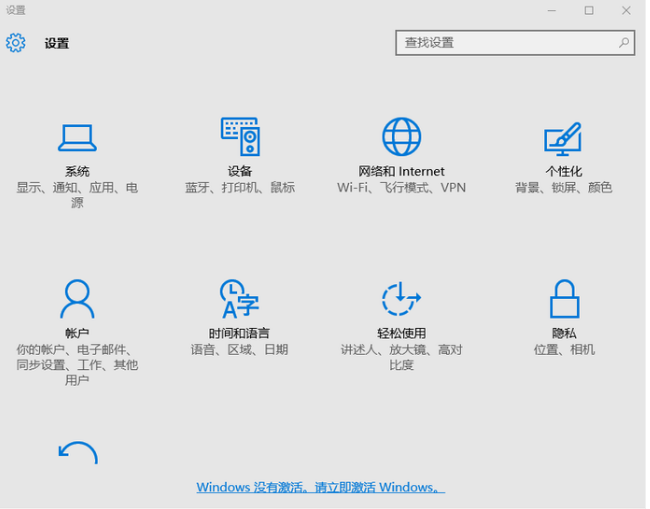Click the 隐私 padlock icon
Viewport: 650px width, 509px height.
click(x=564, y=298)
